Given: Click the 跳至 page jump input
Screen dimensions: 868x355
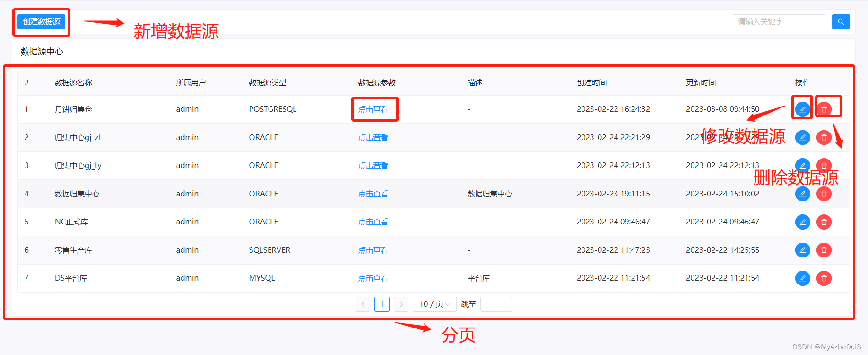Looking at the screenshot, I should click(496, 304).
